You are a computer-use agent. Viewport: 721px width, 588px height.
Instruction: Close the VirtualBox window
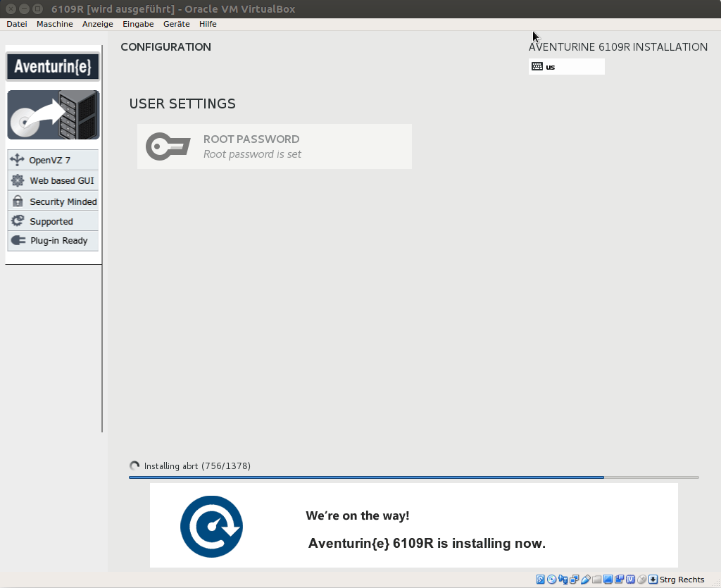point(11,8)
